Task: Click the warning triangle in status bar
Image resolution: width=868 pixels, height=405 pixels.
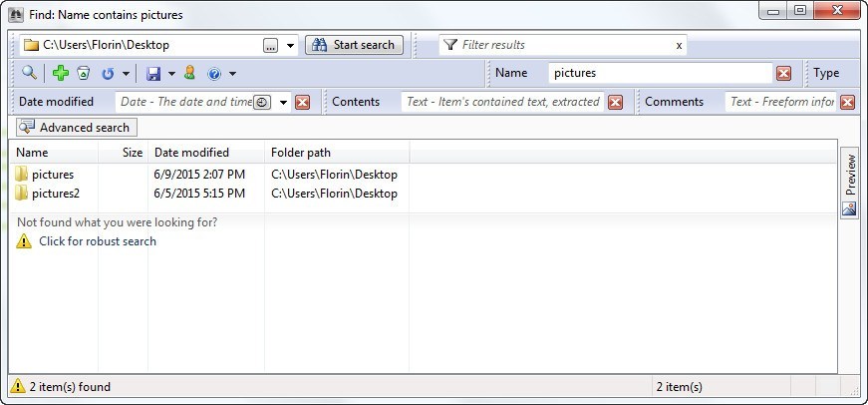Action: [18, 386]
